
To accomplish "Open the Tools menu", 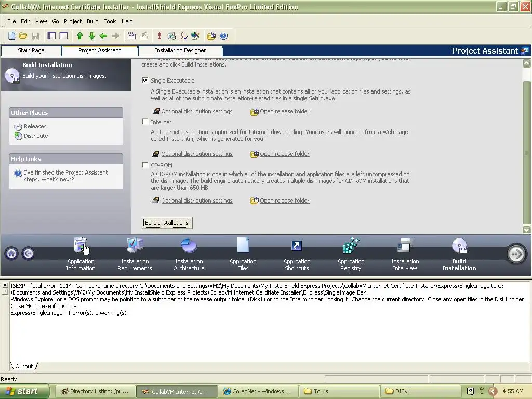I will tap(110, 21).
